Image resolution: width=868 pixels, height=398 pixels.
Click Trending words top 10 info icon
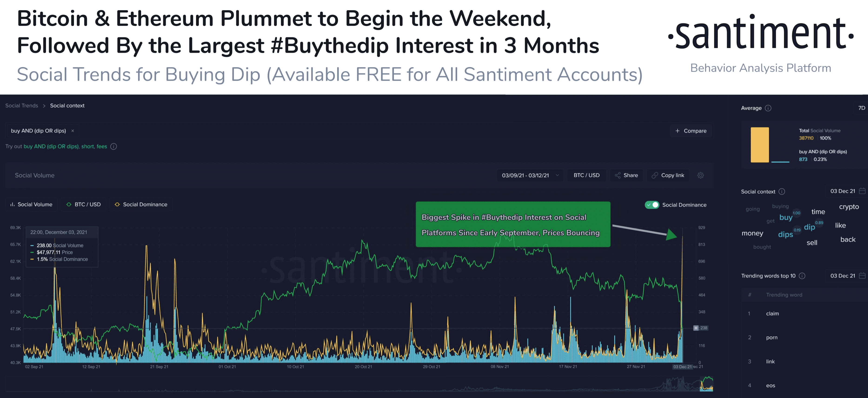(802, 276)
